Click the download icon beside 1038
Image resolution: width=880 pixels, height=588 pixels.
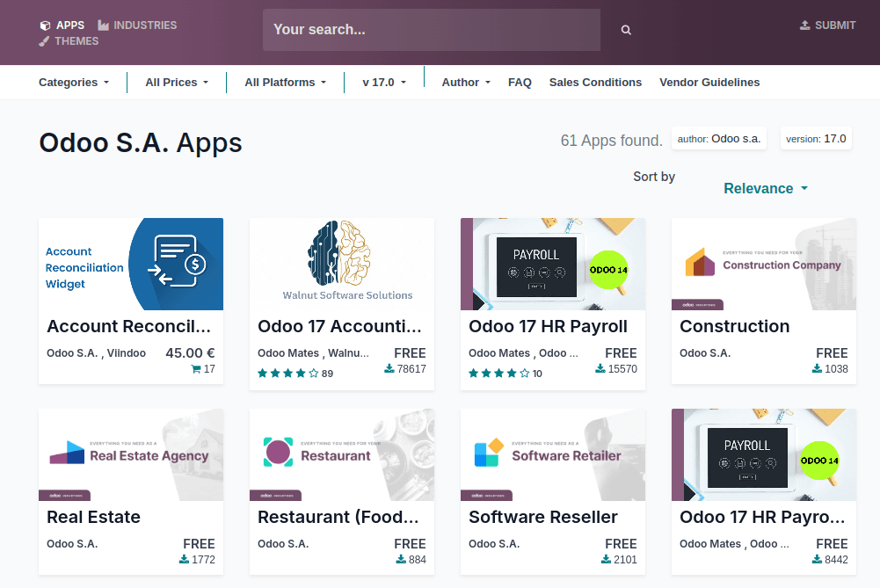[818, 368]
